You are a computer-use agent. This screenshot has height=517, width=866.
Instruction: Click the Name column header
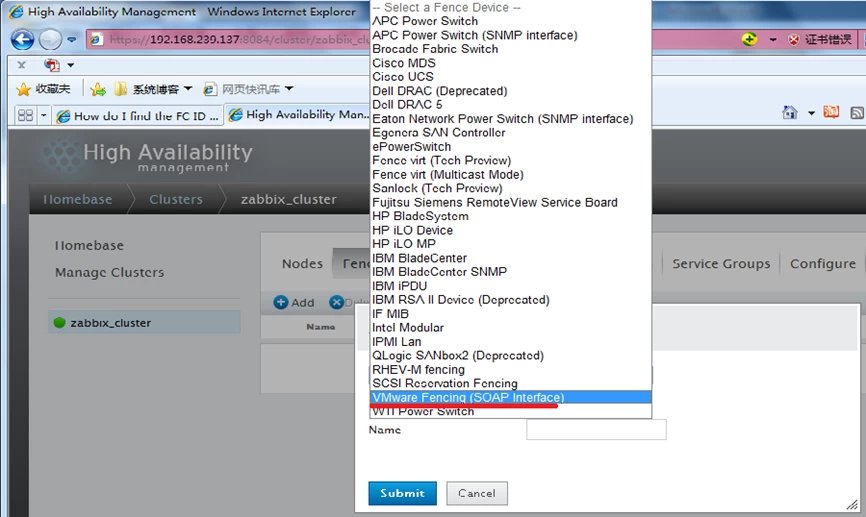320,327
